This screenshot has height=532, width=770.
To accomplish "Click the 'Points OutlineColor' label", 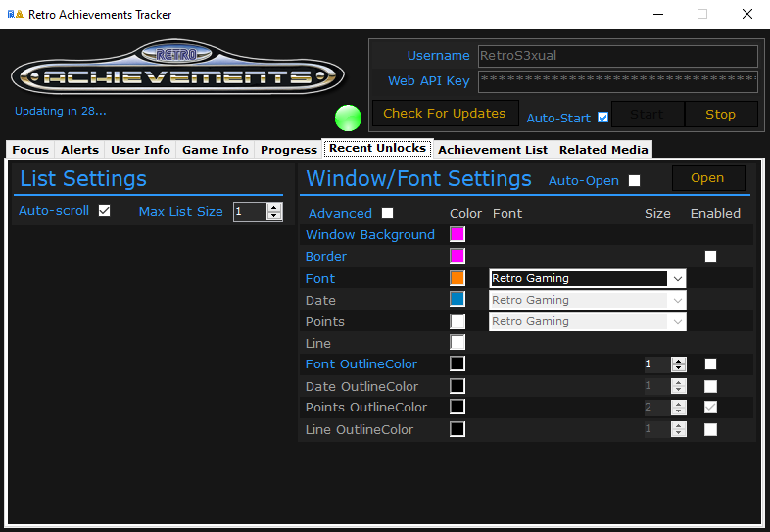I will pos(366,408).
